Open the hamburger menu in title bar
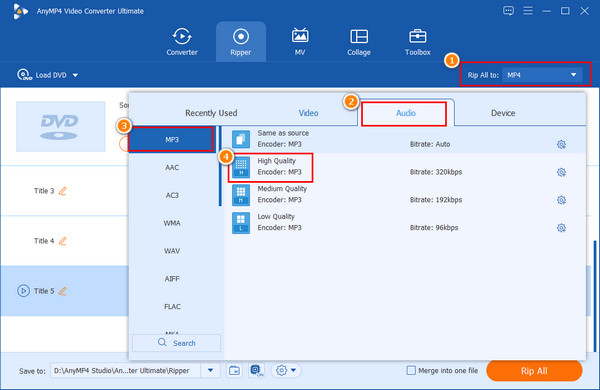Viewport: 600px width, 390px height. [528, 11]
